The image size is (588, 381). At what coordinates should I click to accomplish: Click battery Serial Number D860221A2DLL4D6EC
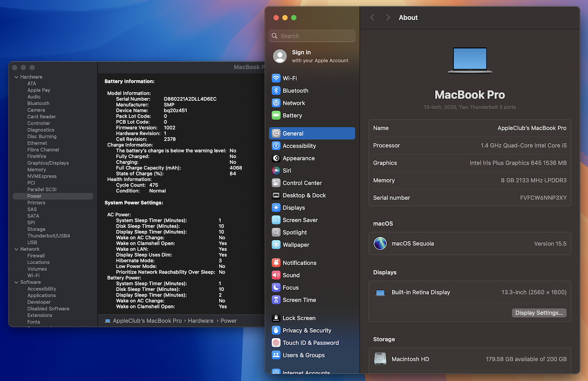[190, 99]
